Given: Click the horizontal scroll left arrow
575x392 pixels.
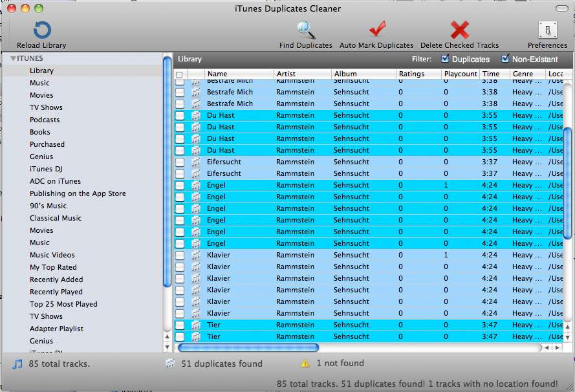Looking at the screenshot, I should (547, 347).
